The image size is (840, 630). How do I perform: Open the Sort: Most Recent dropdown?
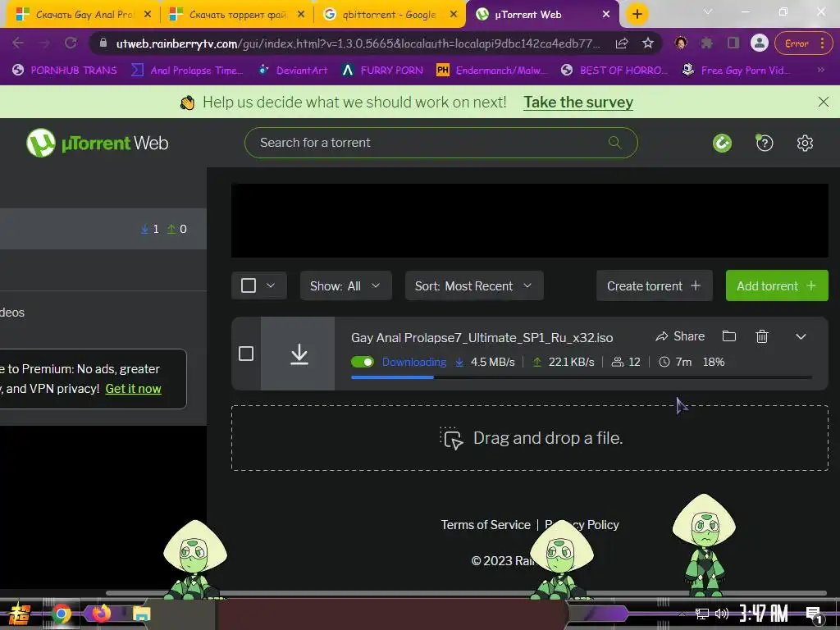point(474,285)
